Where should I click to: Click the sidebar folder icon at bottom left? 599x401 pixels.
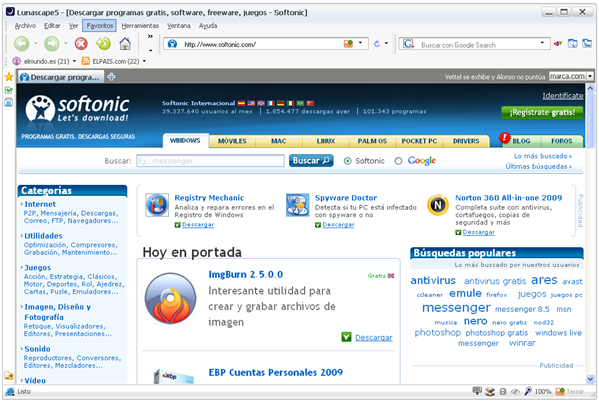coord(8,376)
